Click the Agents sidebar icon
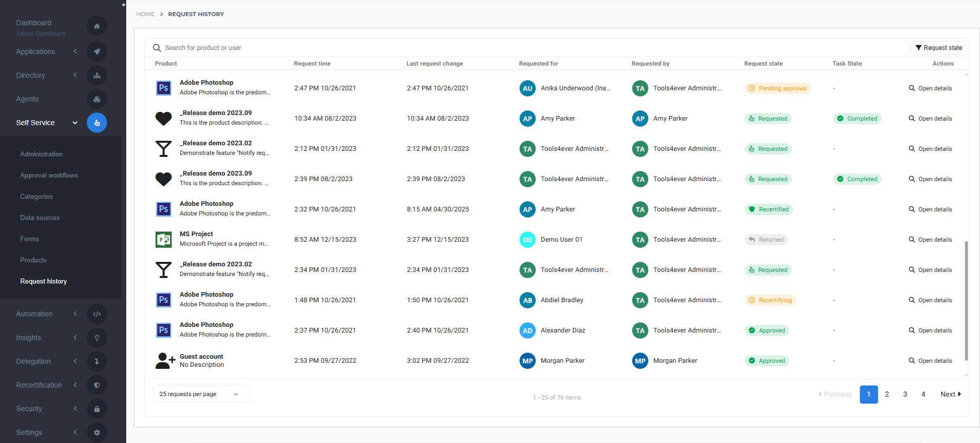980x443 pixels. click(96, 99)
